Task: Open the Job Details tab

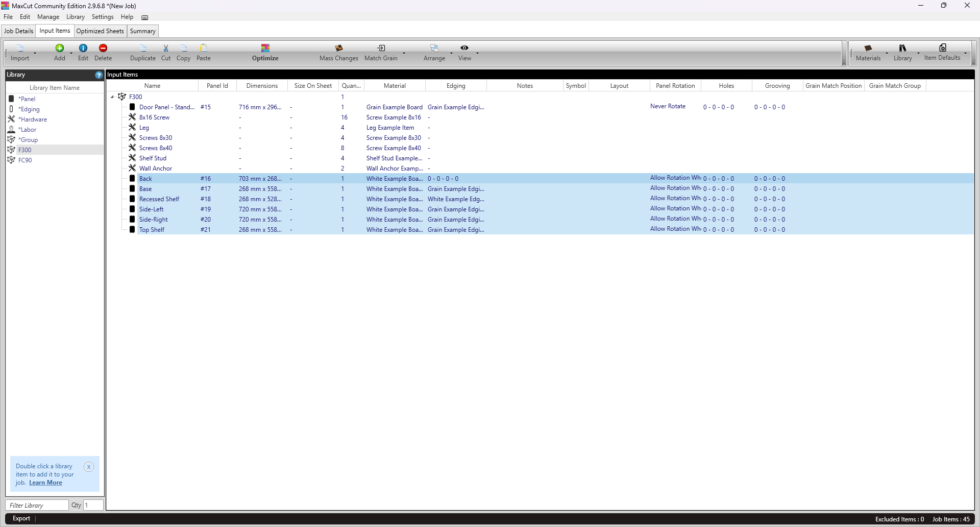Action: (18, 31)
